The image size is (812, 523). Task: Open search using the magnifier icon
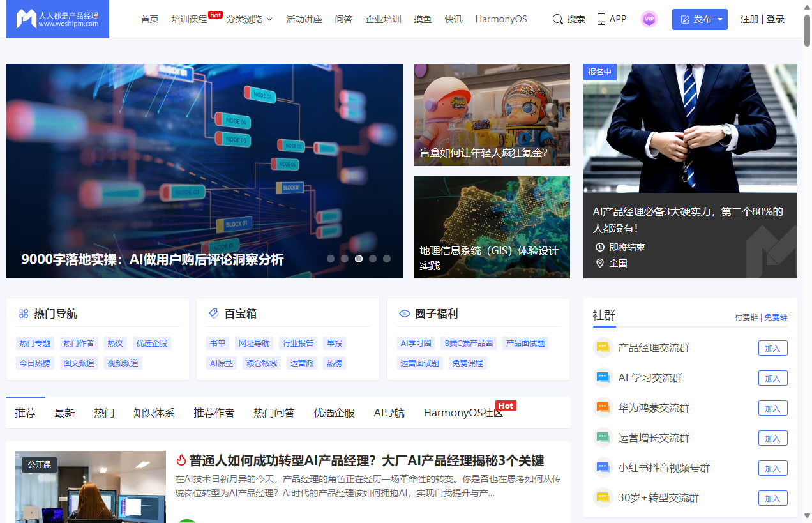point(558,19)
